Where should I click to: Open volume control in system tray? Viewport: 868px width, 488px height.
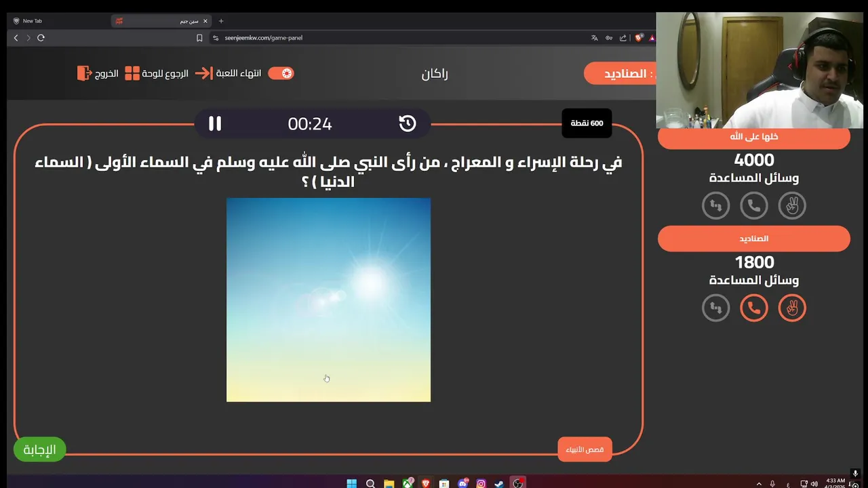coord(814,484)
